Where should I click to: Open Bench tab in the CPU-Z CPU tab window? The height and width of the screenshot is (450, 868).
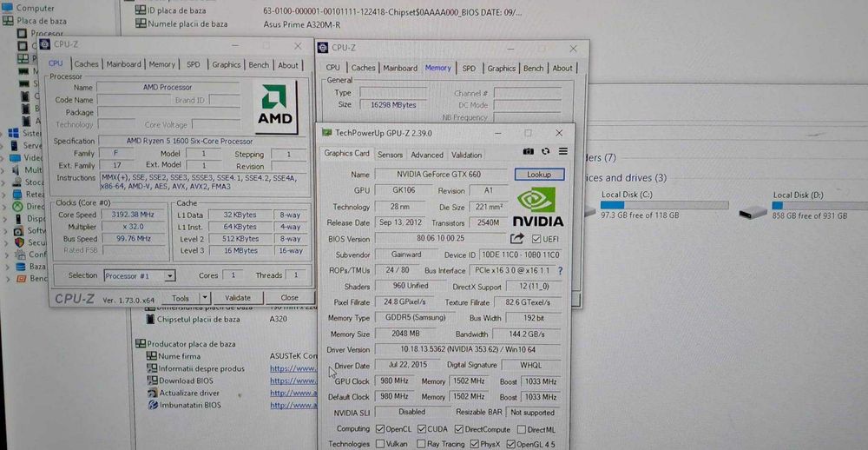coord(259,65)
